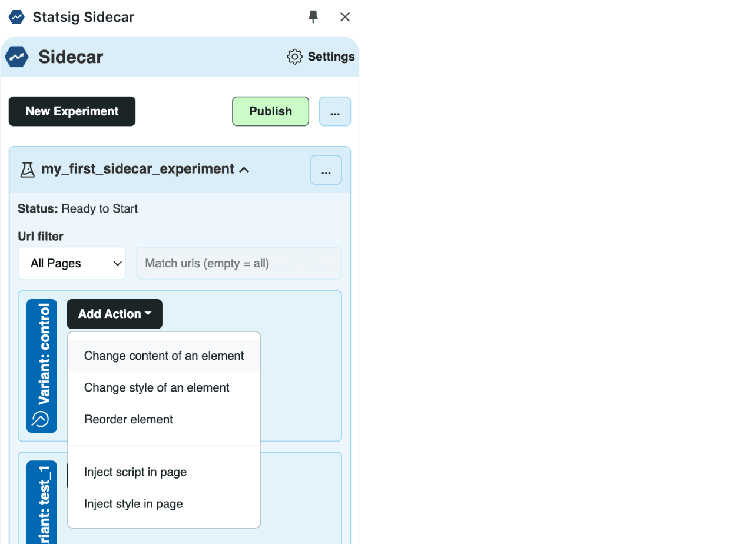
Task: Open the top more options menu
Action: coord(335,111)
